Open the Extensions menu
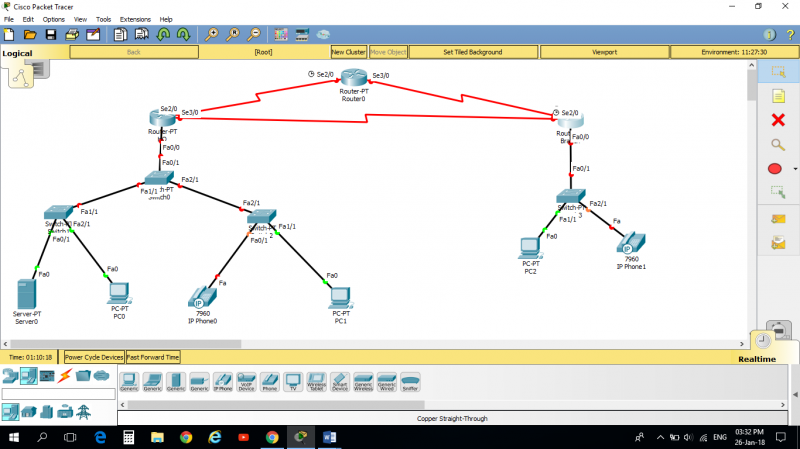Image resolution: width=800 pixels, height=449 pixels. (x=135, y=19)
